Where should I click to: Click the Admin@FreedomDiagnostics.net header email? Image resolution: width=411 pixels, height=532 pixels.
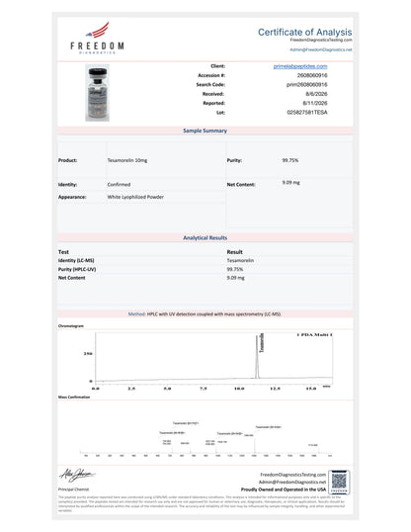[321, 49]
